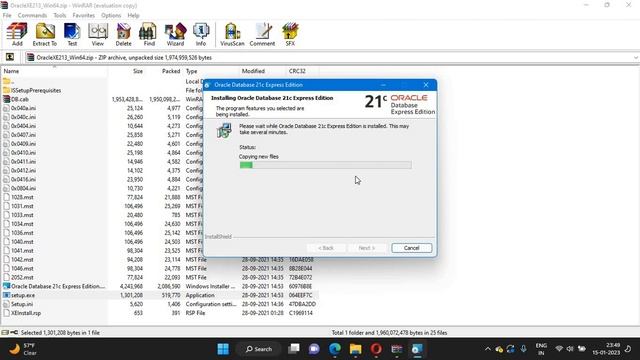This screenshot has width=640, height=360.
Task: Click Cancel in the Oracle installer dialog
Action: 411,248
